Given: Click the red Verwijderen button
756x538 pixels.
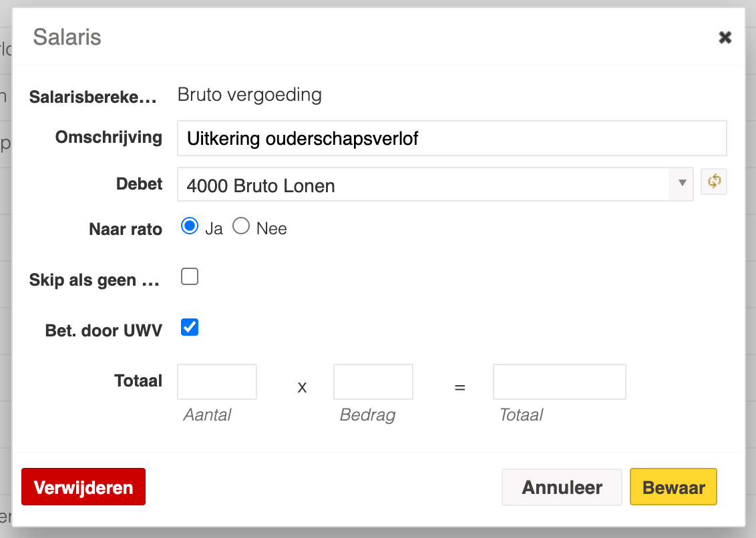Looking at the screenshot, I should click(83, 487).
